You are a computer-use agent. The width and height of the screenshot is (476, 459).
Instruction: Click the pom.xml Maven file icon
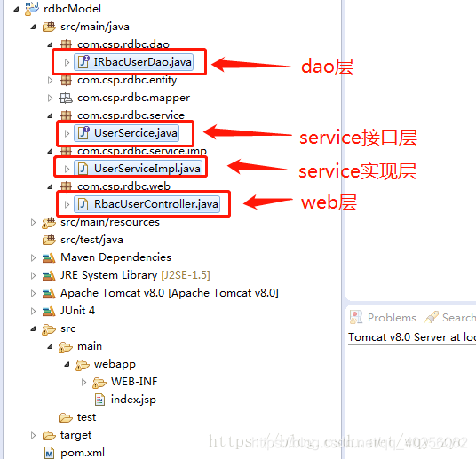[x=49, y=453]
